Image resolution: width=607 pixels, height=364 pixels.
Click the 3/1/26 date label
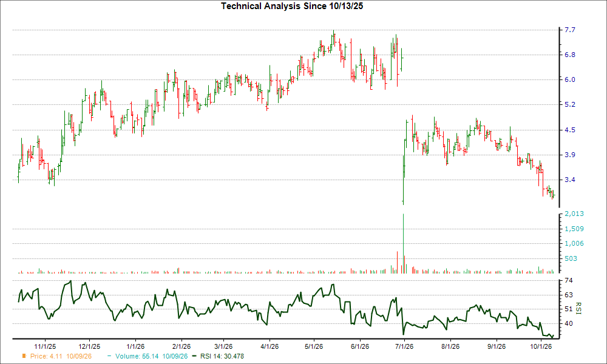click(223, 346)
